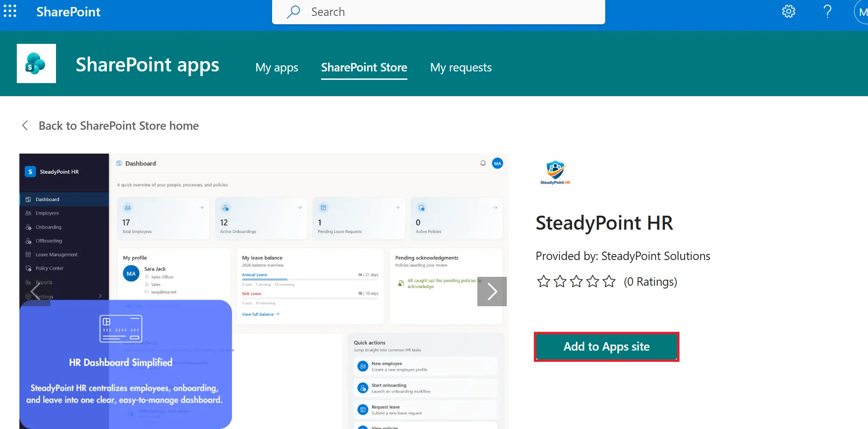
Task: Click Leave Management in screenshot sidebar
Action: coord(64,255)
